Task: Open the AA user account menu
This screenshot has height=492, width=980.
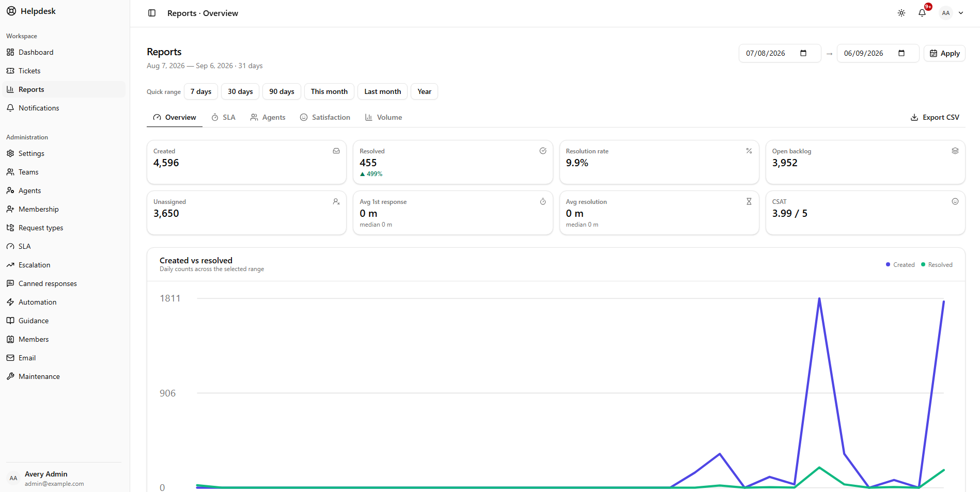Action: point(952,13)
